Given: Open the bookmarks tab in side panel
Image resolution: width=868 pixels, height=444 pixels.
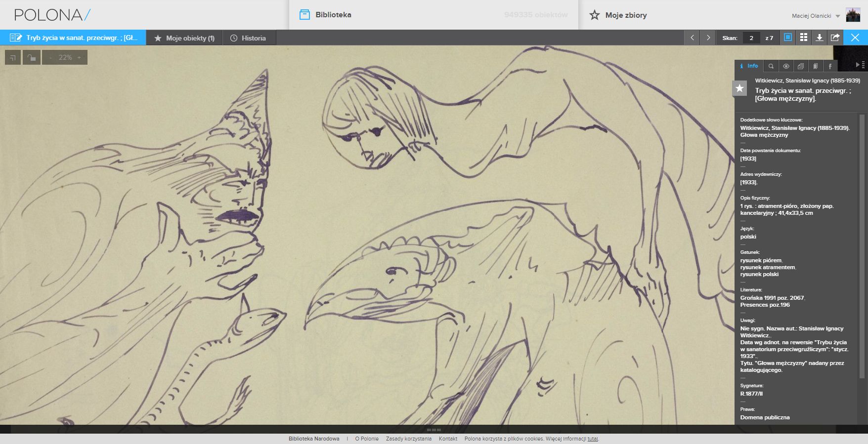Looking at the screenshot, I should click(815, 66).
